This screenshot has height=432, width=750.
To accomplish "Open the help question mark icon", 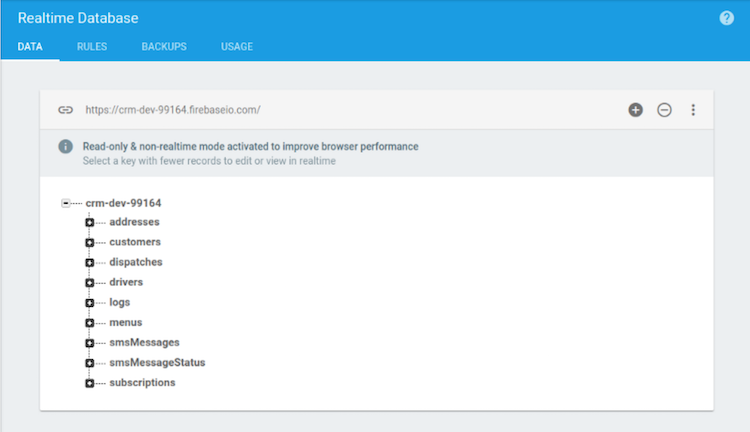I will point(726,18).
